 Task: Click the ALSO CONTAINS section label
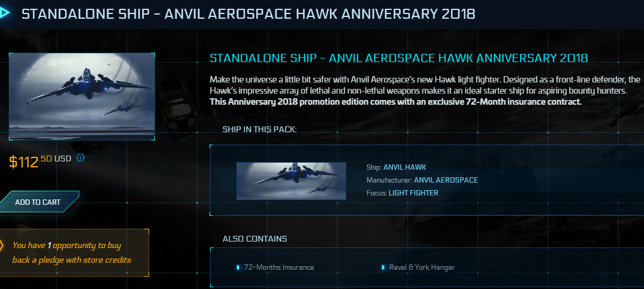coord(255,239)
